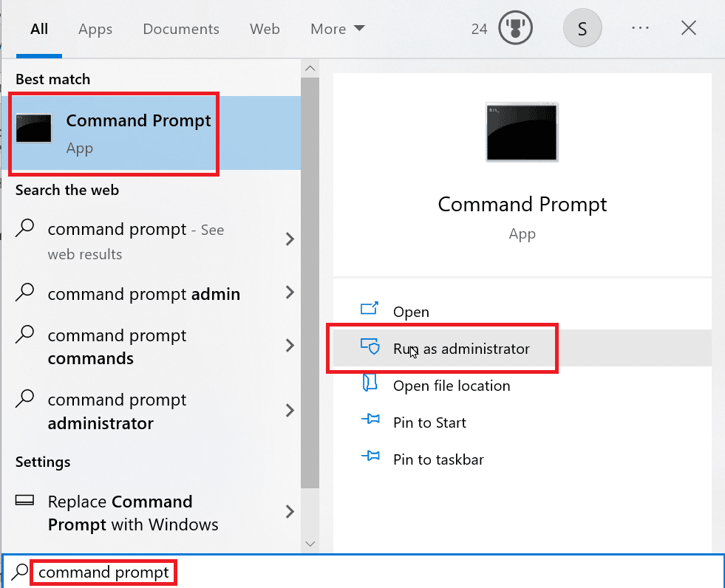This screenshot has height=588, width=725.
Task: Open the account avatar labeled S
Action: [582, 28]
